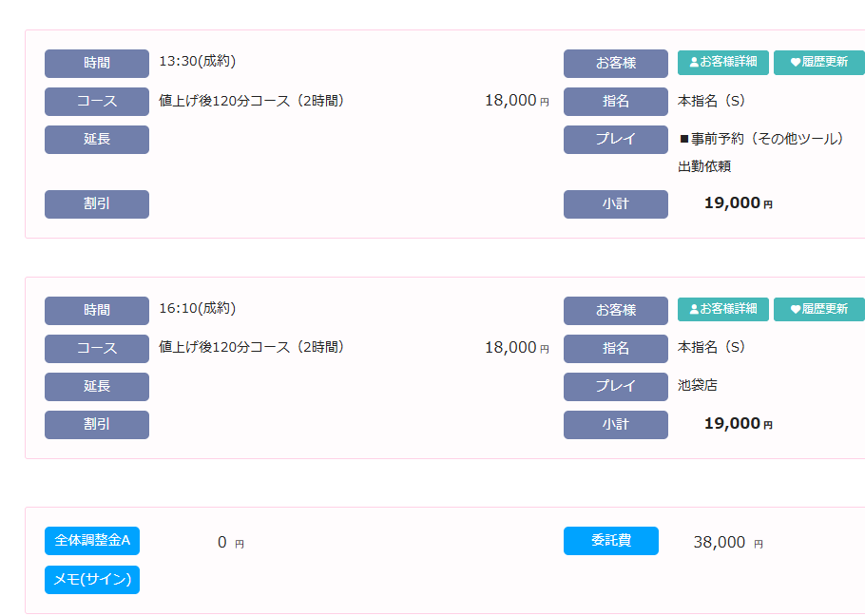865x616 pixels.
Task: Click the コース label in the 16:10 booking
Action: click(97, 349)
